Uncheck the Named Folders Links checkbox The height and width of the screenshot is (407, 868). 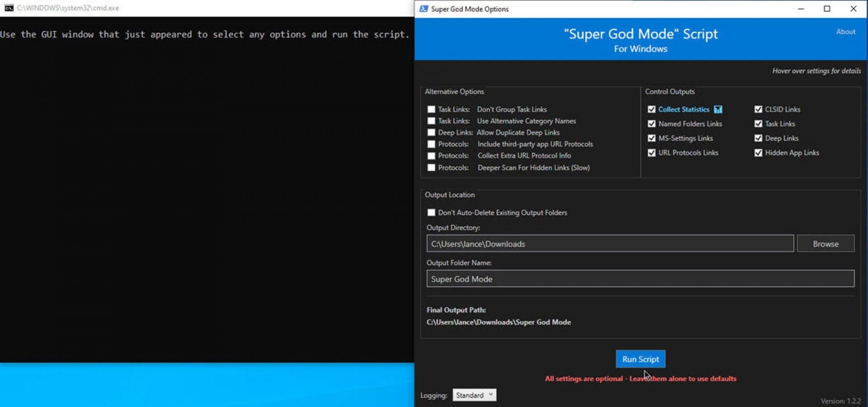coord(651,124)
